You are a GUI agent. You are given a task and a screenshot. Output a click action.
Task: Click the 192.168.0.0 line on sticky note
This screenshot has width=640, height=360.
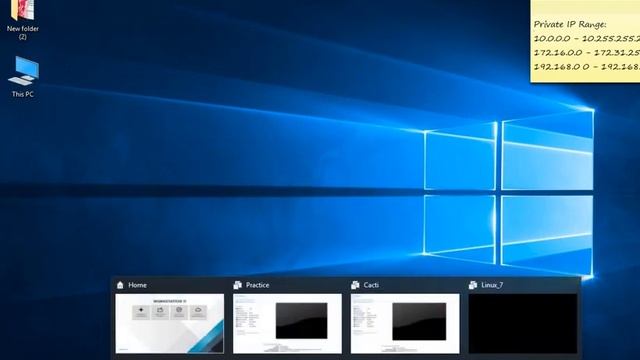pos(587,66)
